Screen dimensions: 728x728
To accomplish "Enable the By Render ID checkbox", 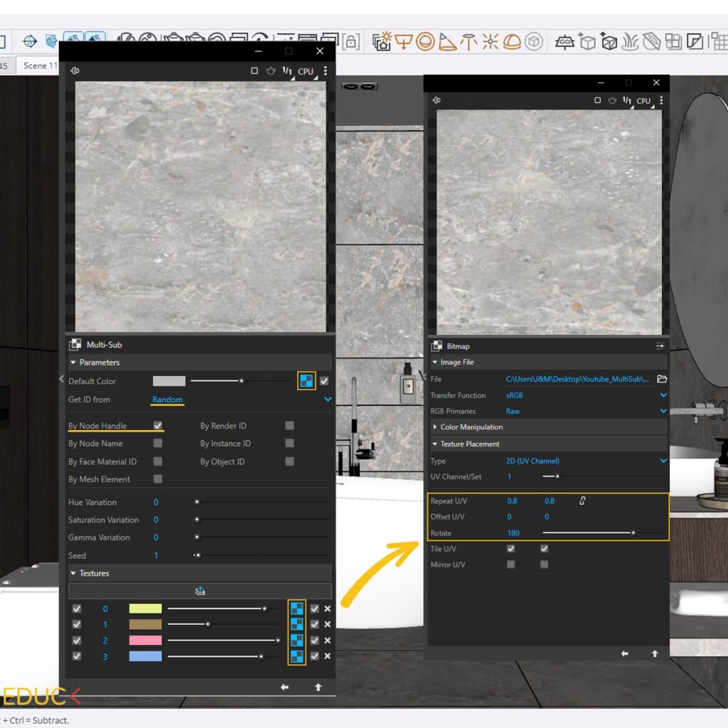I will click(x=289, y=426).
